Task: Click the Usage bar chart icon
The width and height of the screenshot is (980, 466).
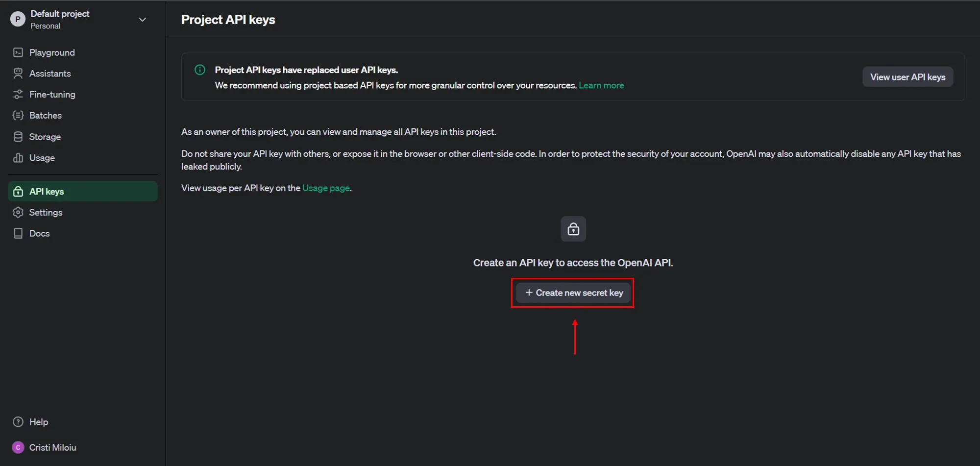Action: click(x=18, y=158)
